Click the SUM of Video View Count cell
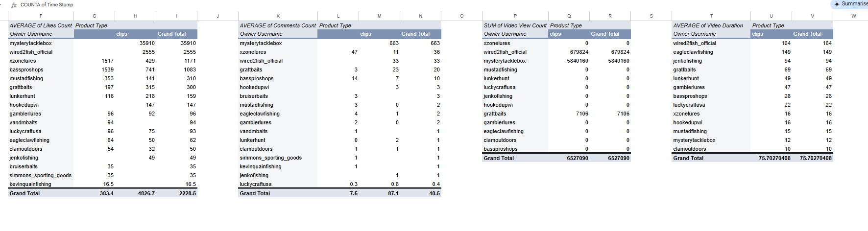Viewport: 868px width, 231px height. click(x=515, y=25)
